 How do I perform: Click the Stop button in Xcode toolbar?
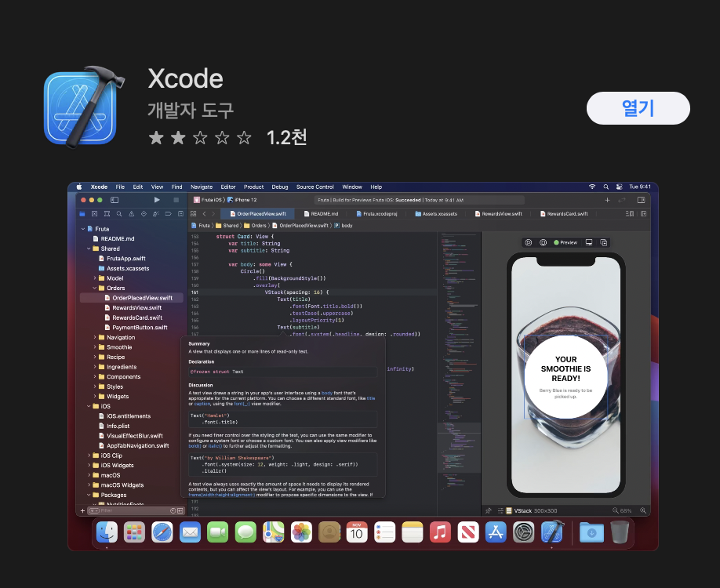(176, 200)
